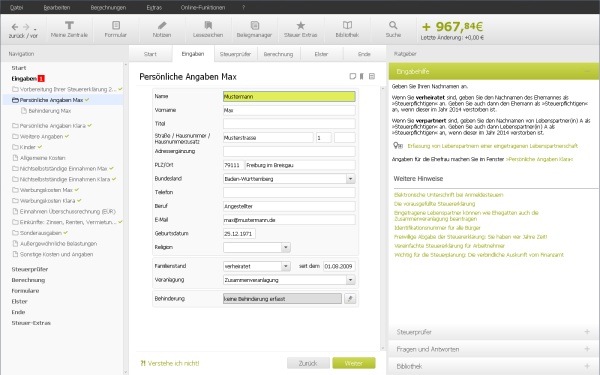Open Meine Zentrale from toolbar
The height and width of the screenshot is (375, 600).
tap(69, 29)
